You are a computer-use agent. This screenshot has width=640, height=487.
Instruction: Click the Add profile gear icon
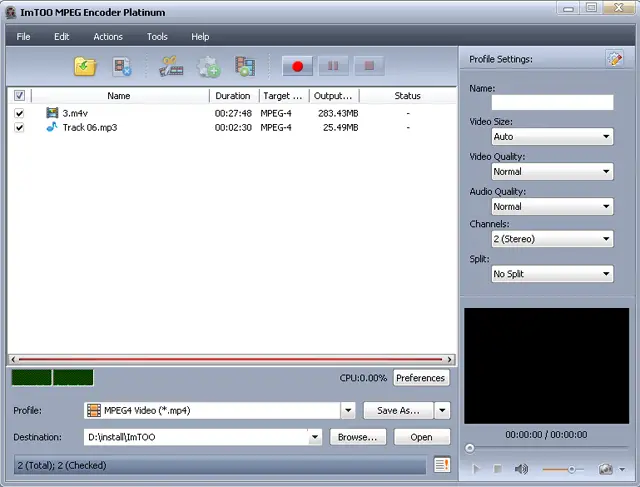(x=209, y=67)
